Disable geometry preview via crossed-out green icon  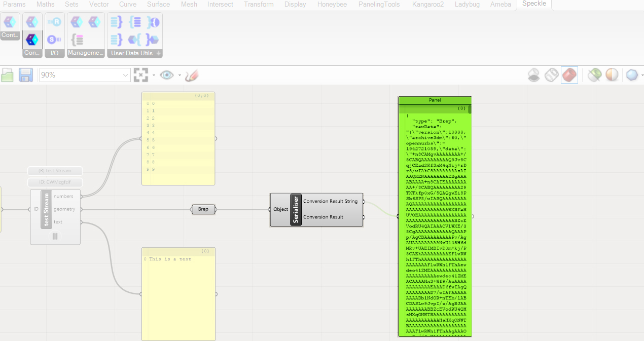point(594,74)
